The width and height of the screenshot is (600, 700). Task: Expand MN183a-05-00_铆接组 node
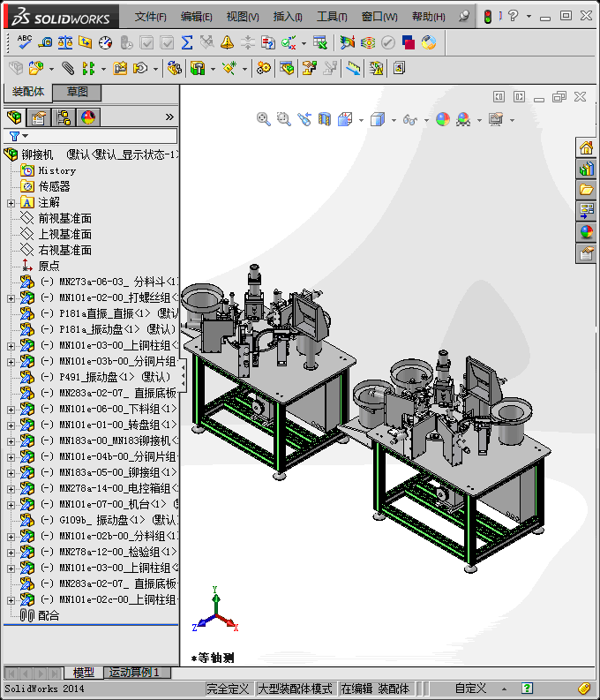click(x=11, y=473)
